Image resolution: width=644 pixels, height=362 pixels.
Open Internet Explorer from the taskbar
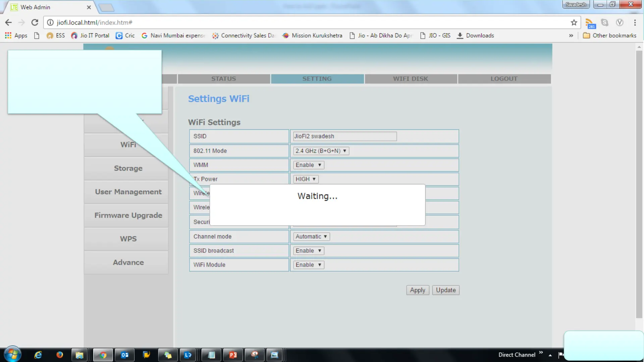click(x=38, y=355)
